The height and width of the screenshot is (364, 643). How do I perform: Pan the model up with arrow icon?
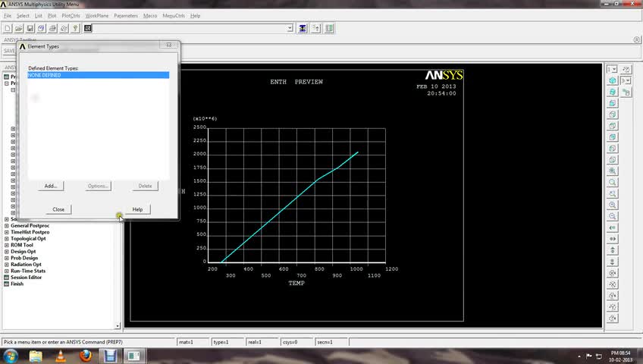tap(612, 250)
